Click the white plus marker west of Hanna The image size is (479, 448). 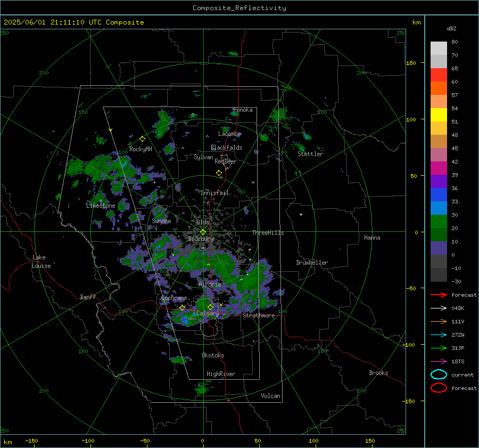[301, 214]
